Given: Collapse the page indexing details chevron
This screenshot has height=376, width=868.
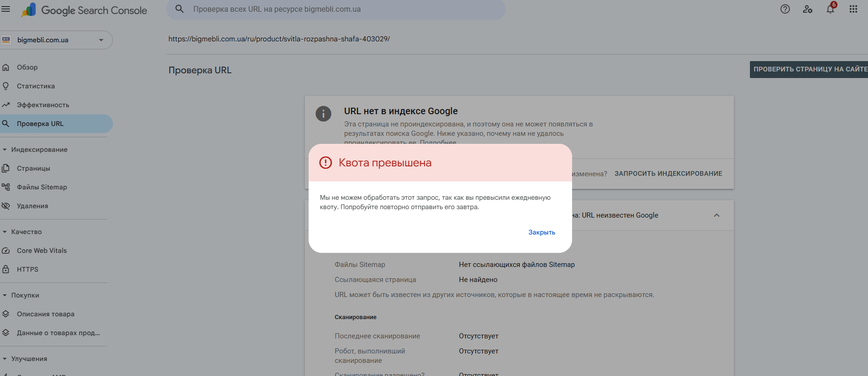Looking at the screenshot, I should tap(717, 215).
